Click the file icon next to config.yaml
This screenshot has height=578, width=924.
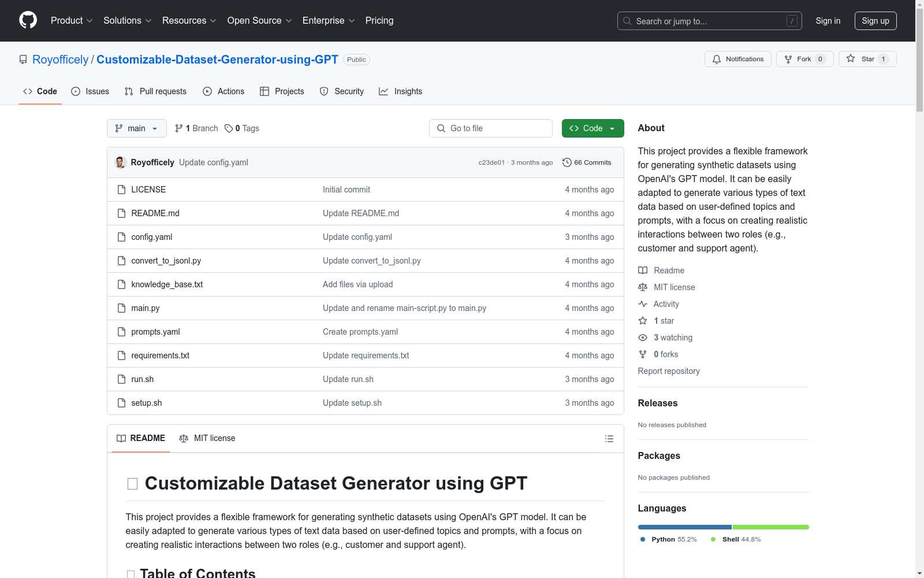pos(121,237)
